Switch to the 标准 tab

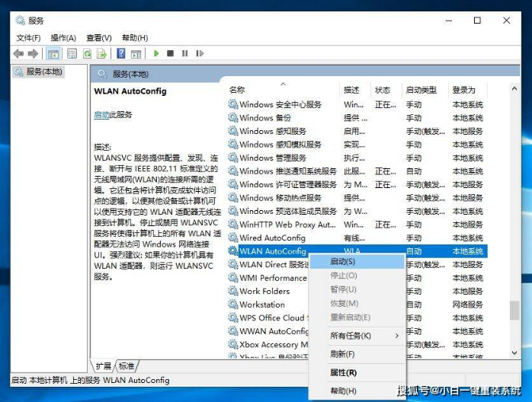point(127,366)
